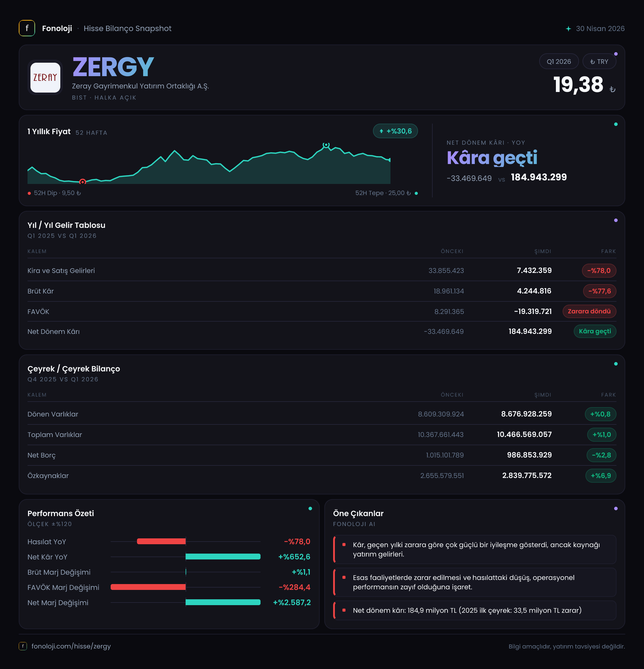This screenshot has width=644, height=669.
Task: Click the red 52H Dip marker on chart
Action: coord(83,182)
